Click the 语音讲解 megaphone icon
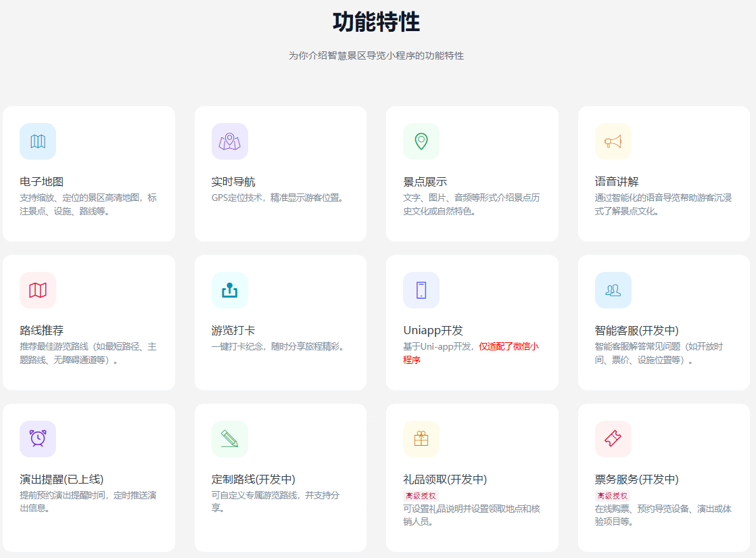 click(613, 141)
